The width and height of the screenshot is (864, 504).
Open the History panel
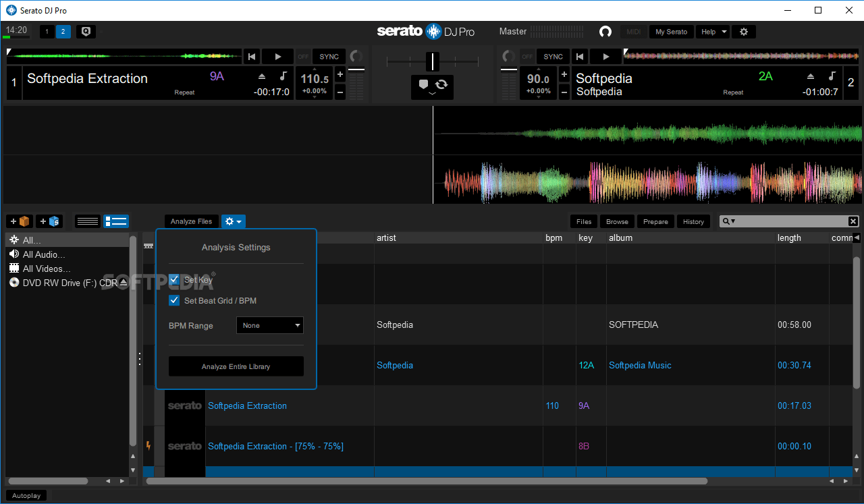[x=693, y=221]
